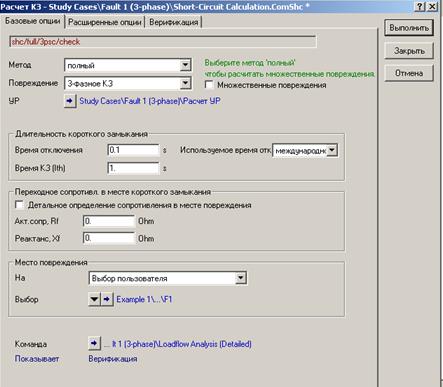Click the Отмена button

pos(409,73)
